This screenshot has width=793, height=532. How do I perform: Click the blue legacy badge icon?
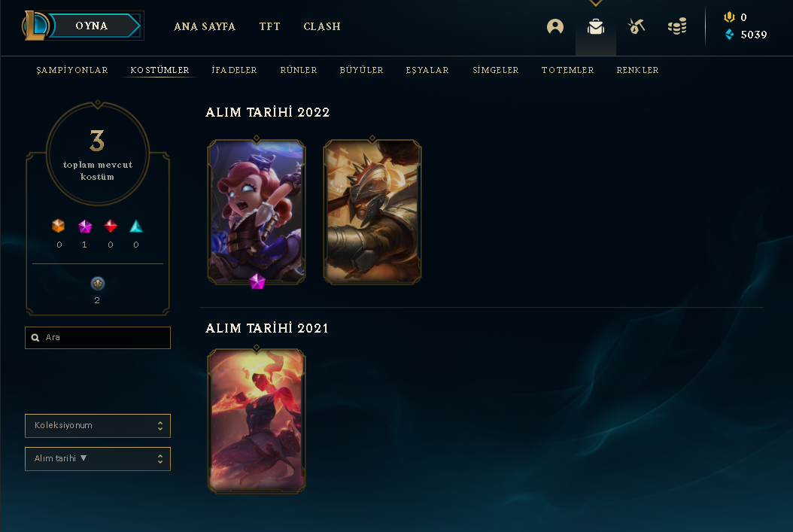click(98, 283)
